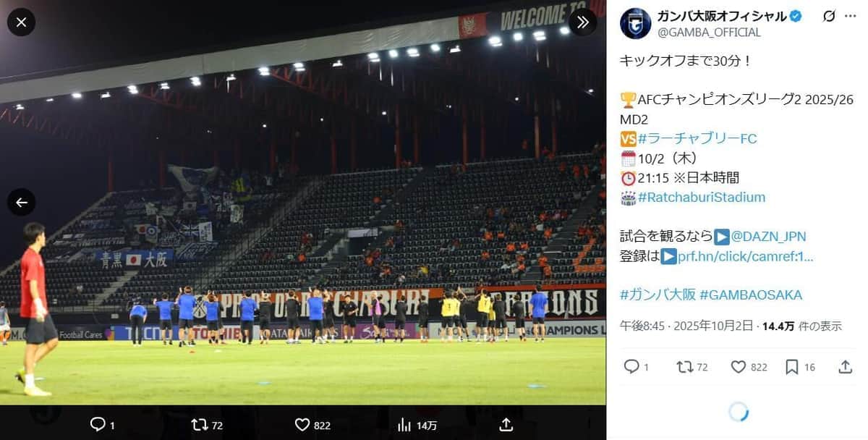Open more options three-dot menu

851,16
